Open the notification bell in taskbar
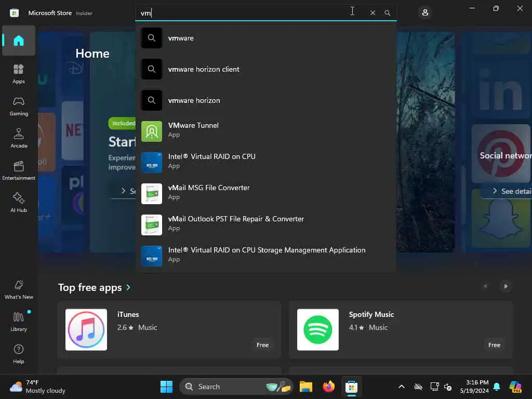Viewport: 532px width, 399px height. pyautogui.click(x=497, y=387)
